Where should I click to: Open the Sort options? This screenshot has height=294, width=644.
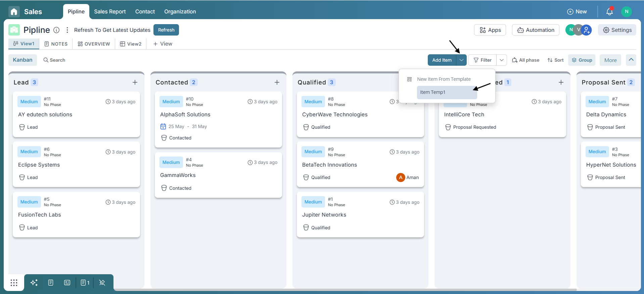[556, 60]
